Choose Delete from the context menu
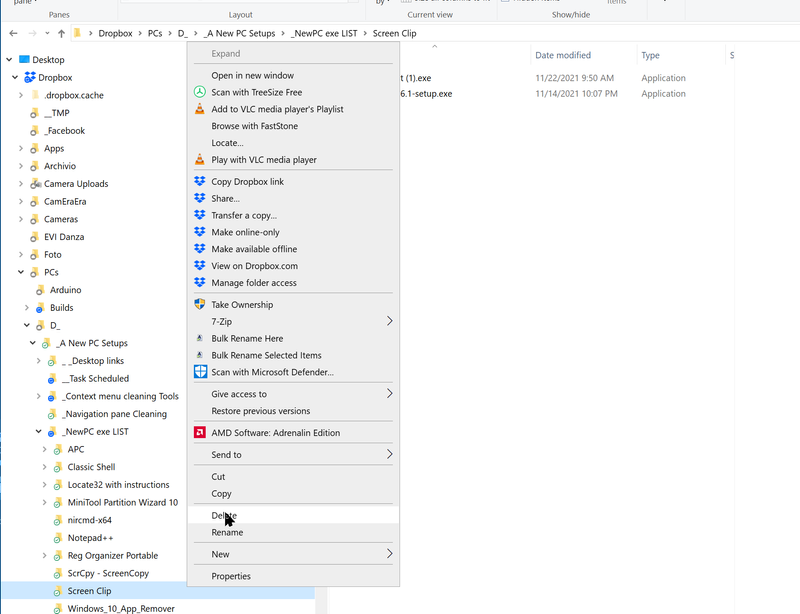800x614 pixels. [224, 515]
